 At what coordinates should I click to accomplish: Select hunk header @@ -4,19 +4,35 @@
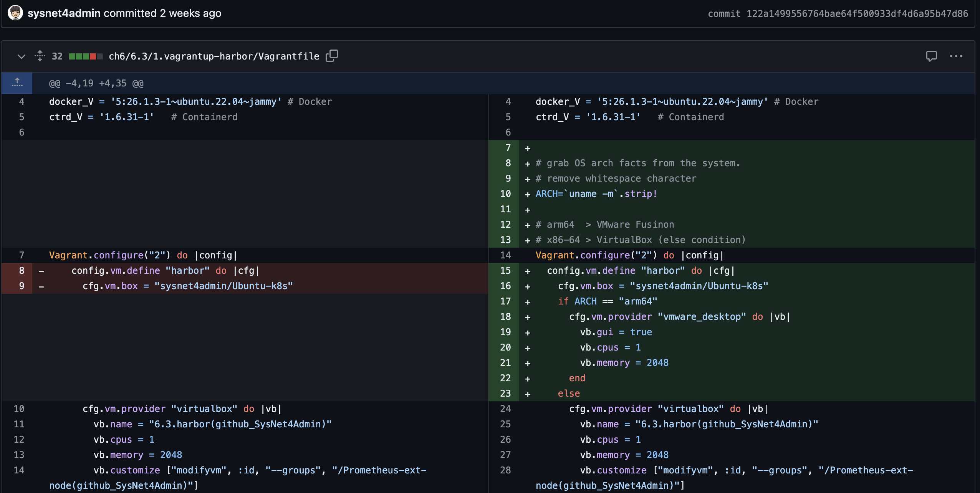[96, 83]
